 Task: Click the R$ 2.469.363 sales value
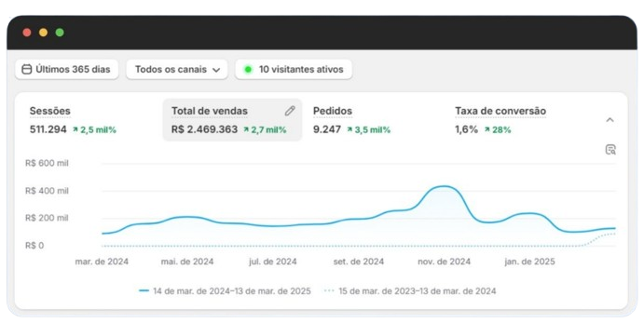[204, 129]
